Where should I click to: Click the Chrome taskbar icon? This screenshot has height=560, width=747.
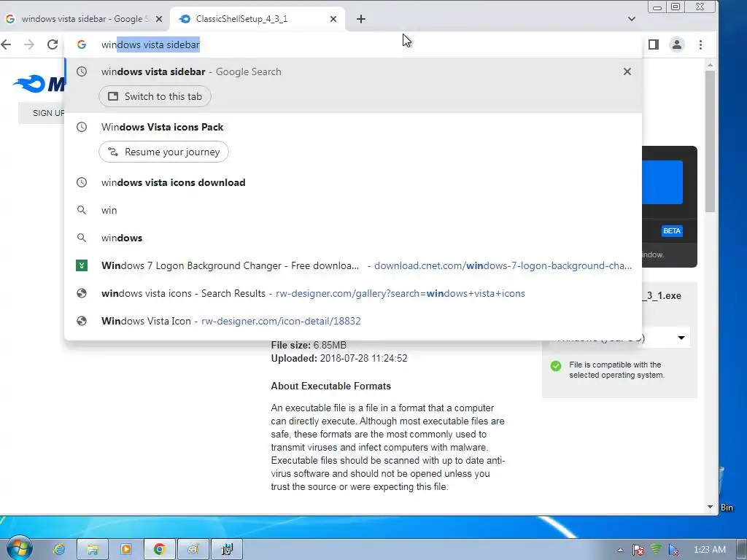(160, 549)
